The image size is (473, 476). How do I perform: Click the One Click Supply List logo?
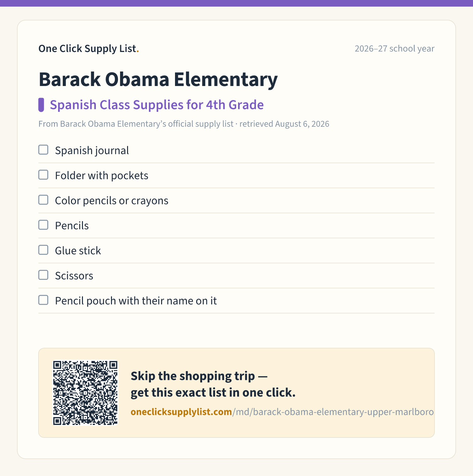click(89, 49)
